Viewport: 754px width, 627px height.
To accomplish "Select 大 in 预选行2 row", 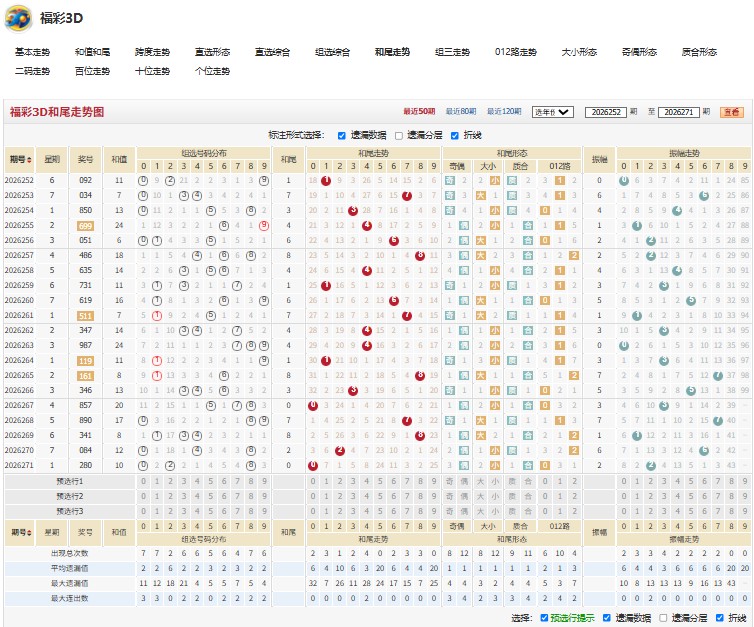I will [481, 496].
